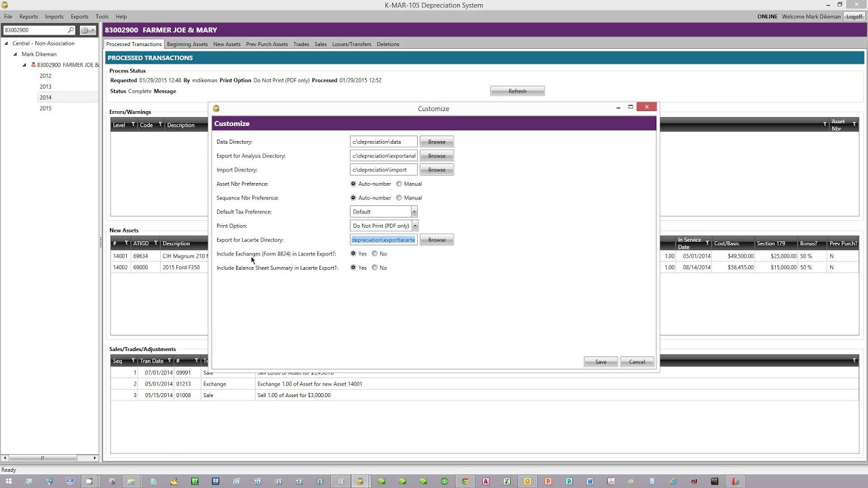Open the Asset Nbr column filter

pos(854,125)
